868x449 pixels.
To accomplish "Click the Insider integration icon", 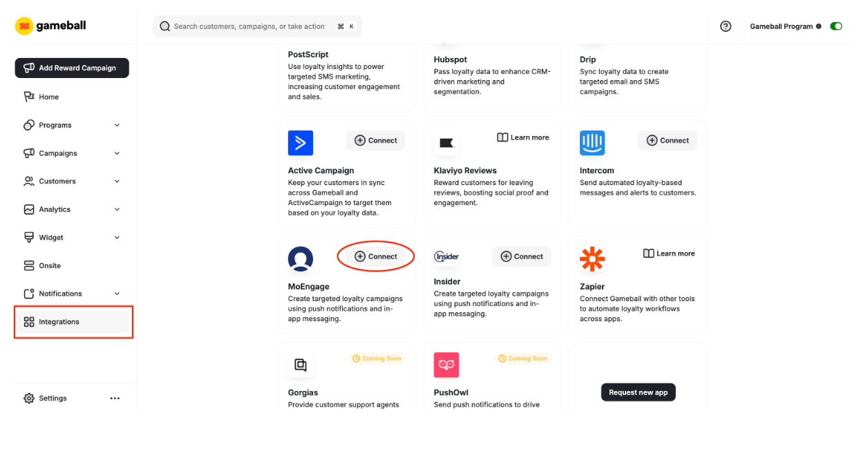I will [x=446, y=256].
